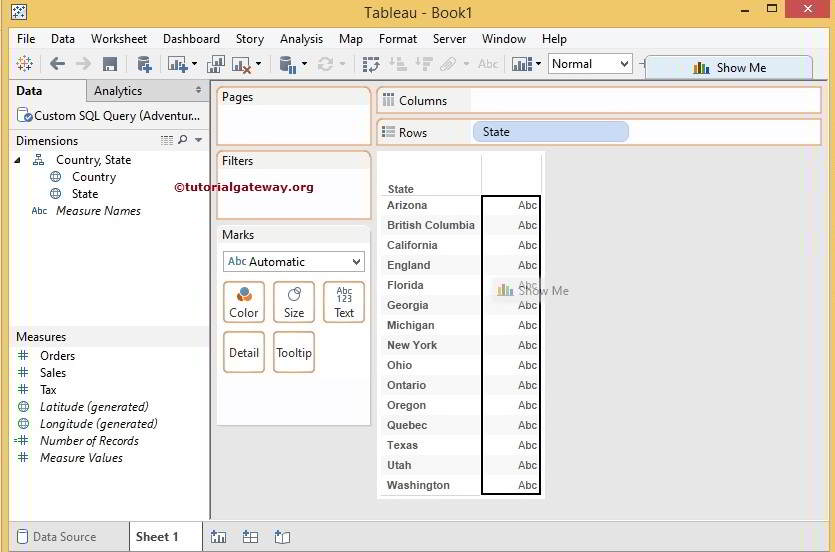835x552 pixels.
Task: Open the Dimensions pane menu arrow
Action: tap(199, 140)
